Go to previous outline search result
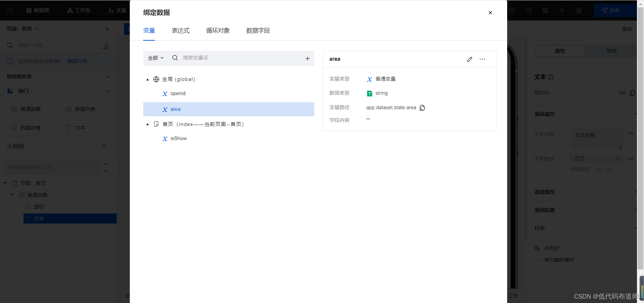This screenshot has height=303, width=644. point(106,164)
